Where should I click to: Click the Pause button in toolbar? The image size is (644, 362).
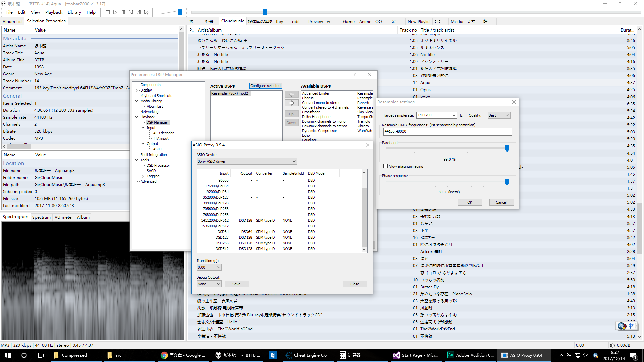tap(123, 12)
